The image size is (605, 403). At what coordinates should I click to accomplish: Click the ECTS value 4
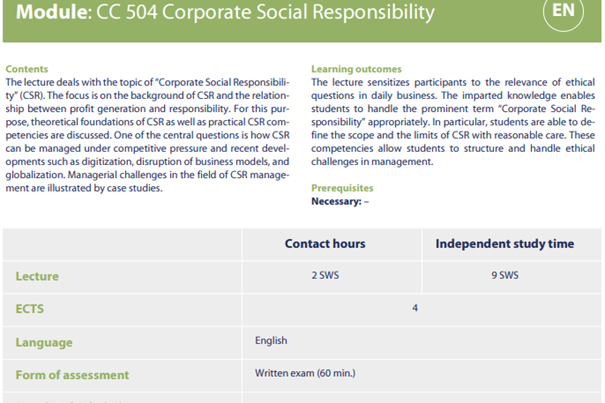pyautogui.click(x=415, y=308)
